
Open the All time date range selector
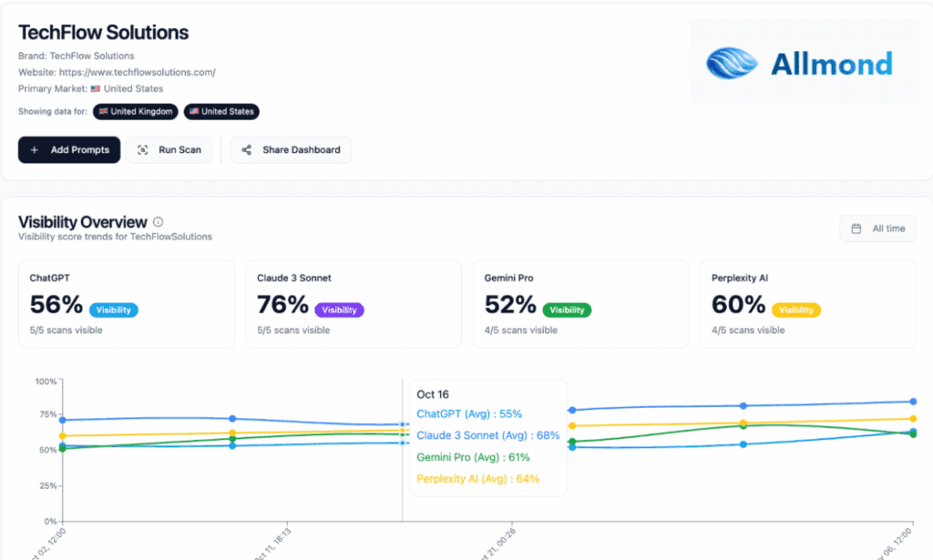[x=877, y=229]
